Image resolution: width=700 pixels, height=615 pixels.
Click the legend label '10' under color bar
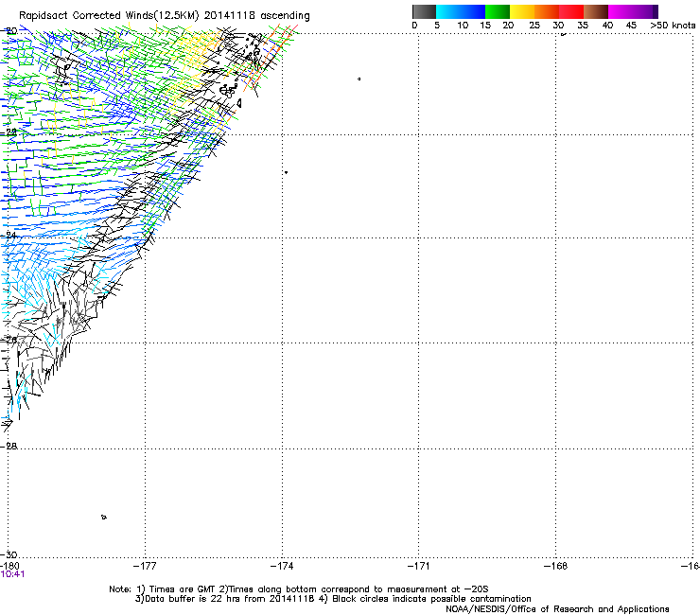(463, 26)
